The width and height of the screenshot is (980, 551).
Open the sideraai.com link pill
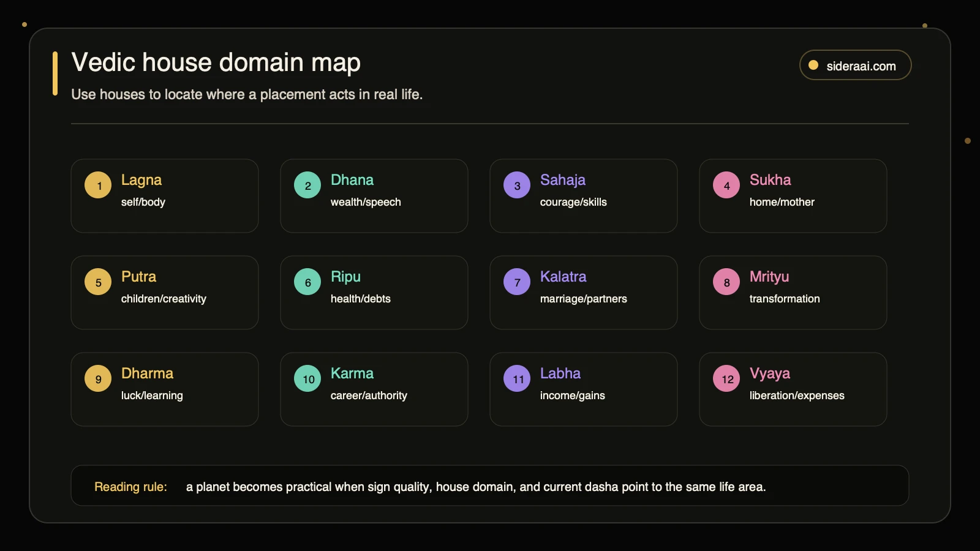click(855, 65)
